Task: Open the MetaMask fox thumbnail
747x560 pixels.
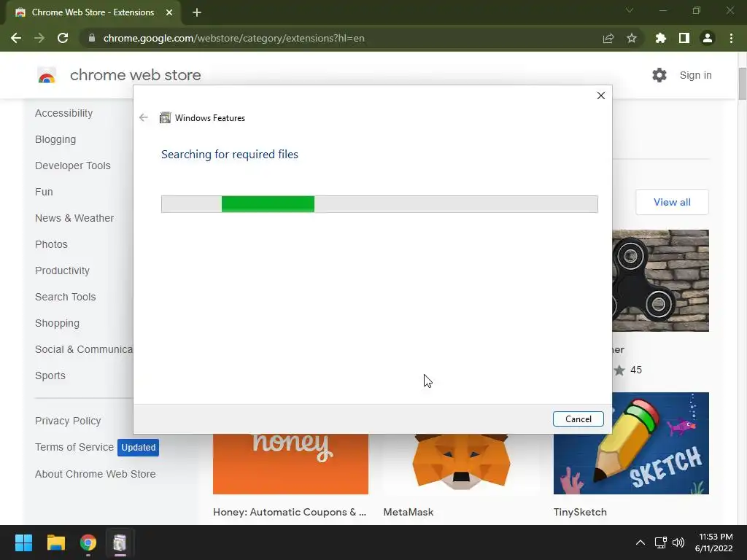Action: click(x=461, y=463)
